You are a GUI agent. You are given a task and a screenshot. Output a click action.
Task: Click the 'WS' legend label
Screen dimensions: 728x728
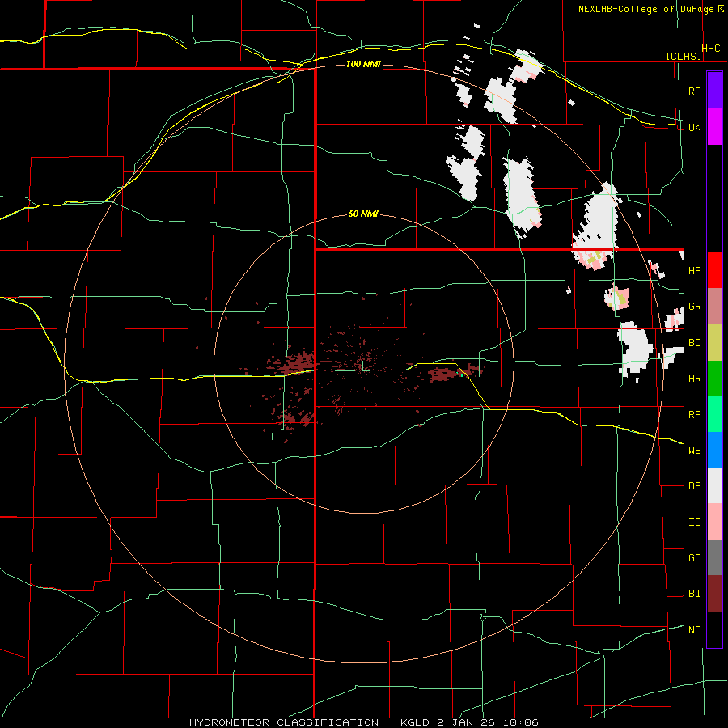point(695,450)
